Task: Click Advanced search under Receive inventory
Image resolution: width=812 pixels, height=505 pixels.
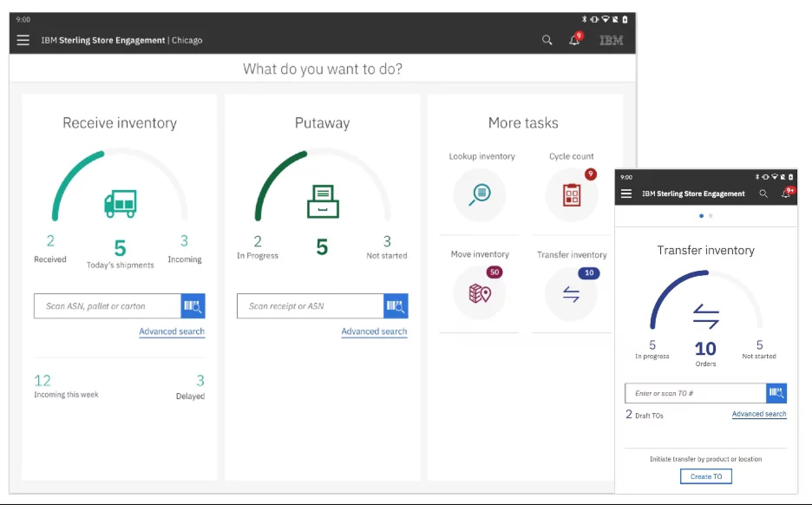Action: tap(172, 331)
